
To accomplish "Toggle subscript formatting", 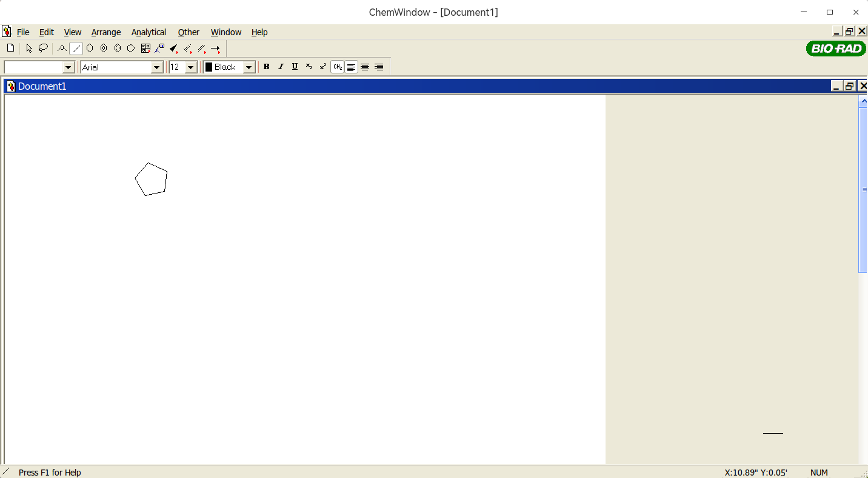I will pyautogui.click(x=309, y=67).
